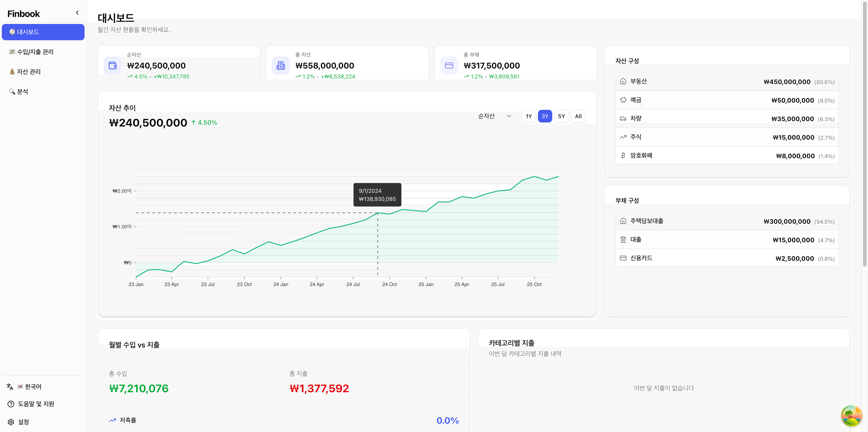The width and height of the screenshot is (868, 432).
Task: Click the building icon in 총 자산 card
Action: coord(280,66)
